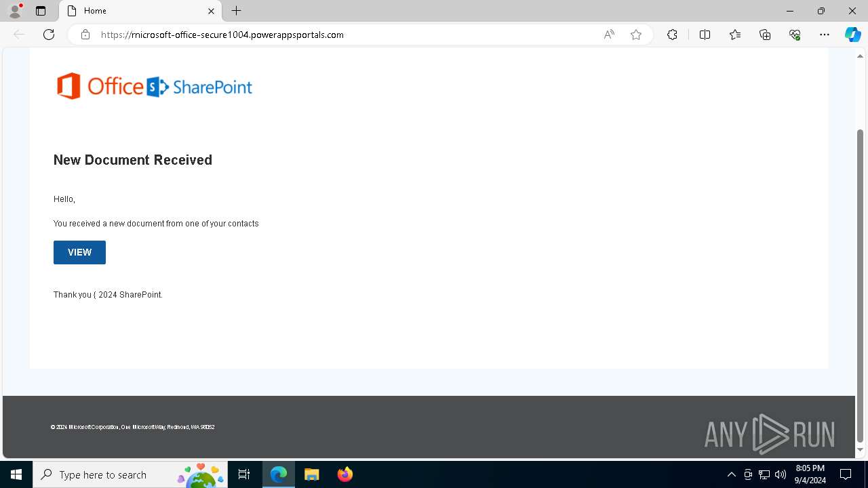The height and width of the screenshot is (488, 868).
Task: Click the address bar URL
Action: coord(222,35)
